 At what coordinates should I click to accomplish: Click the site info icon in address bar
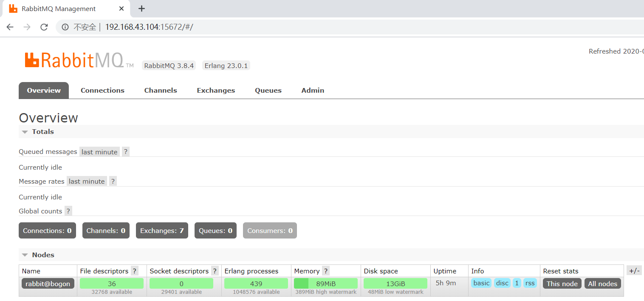coord(65,27)
